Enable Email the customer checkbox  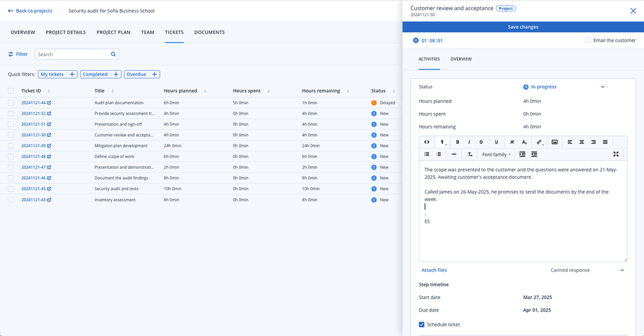click(x=588, y=40)
